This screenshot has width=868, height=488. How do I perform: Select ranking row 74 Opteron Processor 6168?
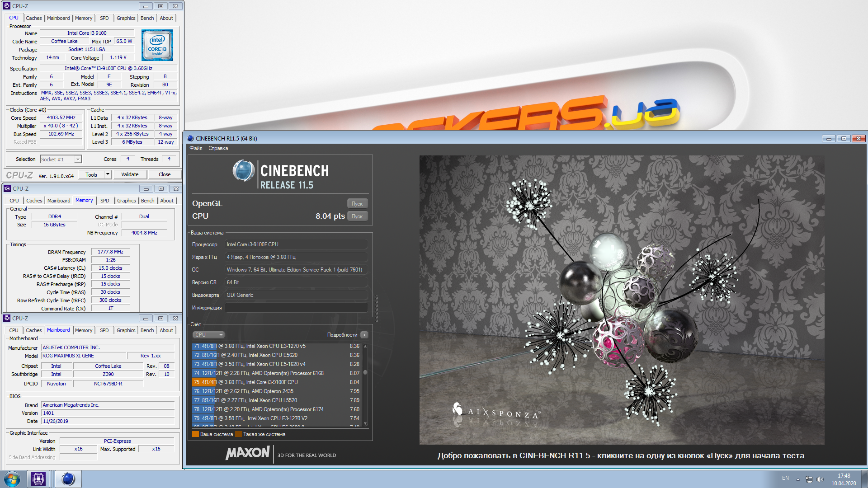tap(277, 373)
